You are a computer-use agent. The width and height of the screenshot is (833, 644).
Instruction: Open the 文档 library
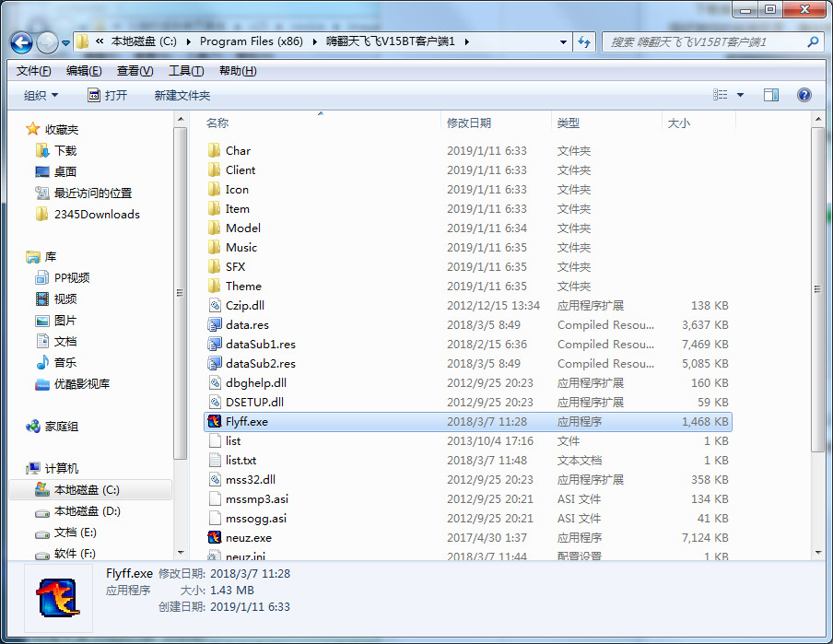point(65,342)
